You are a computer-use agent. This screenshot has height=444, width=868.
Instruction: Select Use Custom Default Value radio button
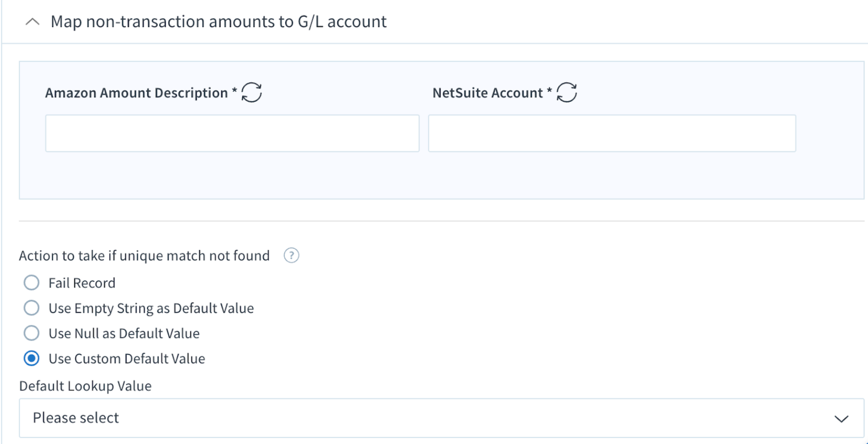pyautogui.click(x=31, y=358)
